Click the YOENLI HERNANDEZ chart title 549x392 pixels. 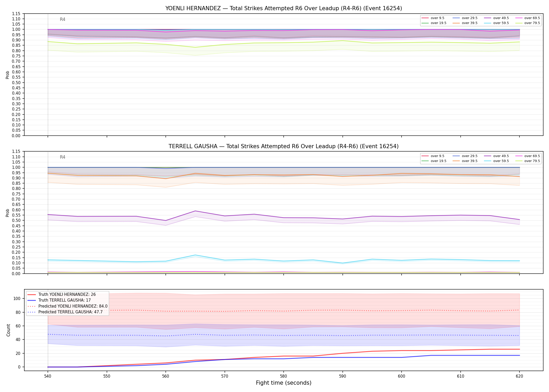click(284, 8)
